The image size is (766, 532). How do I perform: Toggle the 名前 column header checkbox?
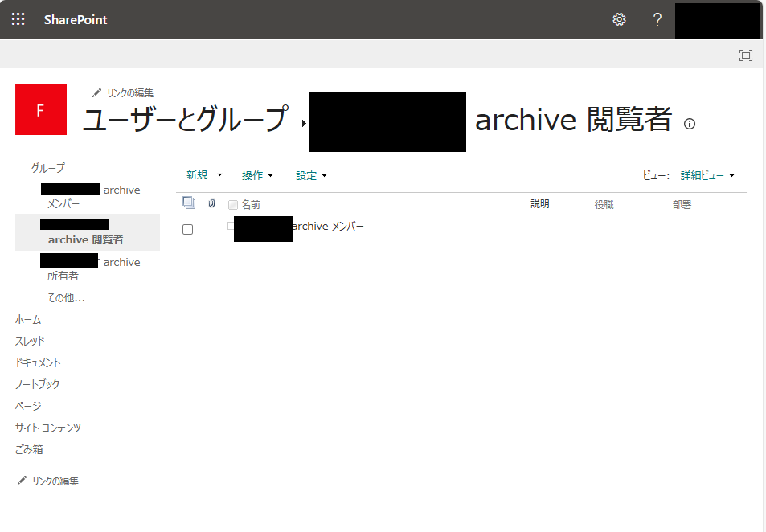(233, 205)
